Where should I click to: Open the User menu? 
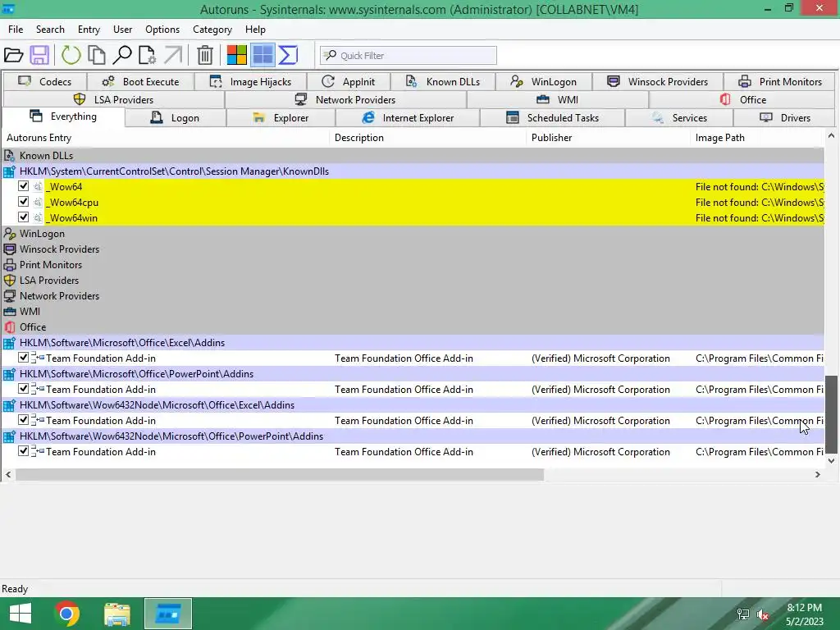tap(123, 30)
